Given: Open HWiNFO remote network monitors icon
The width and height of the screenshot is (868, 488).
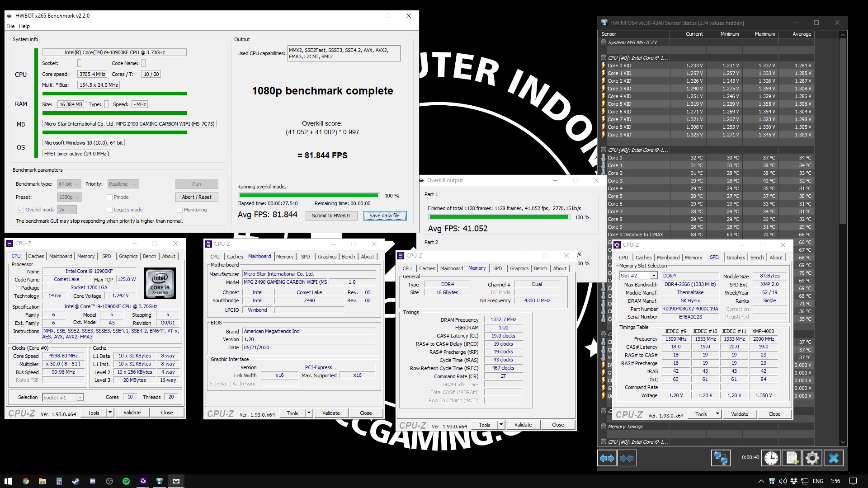Looking at the screenshot, I should 721,458.
